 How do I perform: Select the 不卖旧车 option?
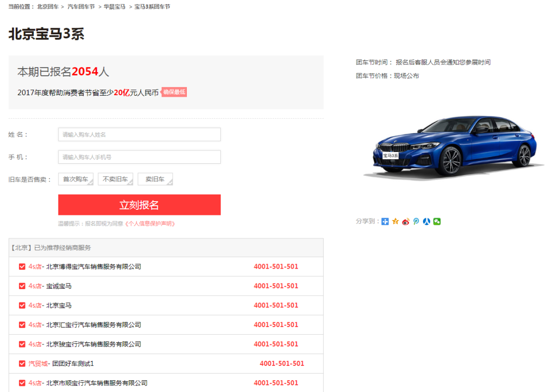pyautogui.click(x=115, y=179)
